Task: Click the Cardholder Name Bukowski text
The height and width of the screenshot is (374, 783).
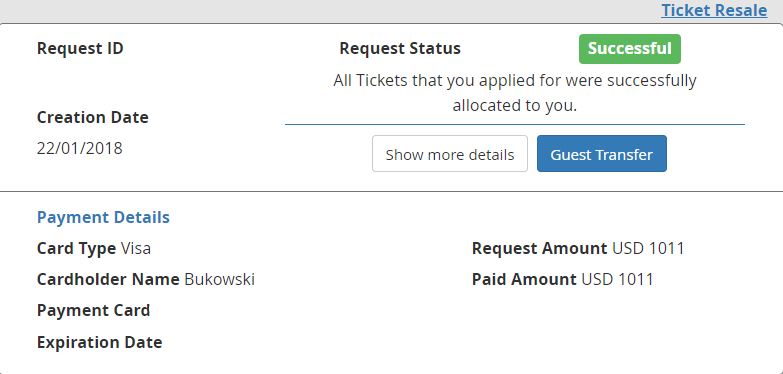Action: [146, 279]
